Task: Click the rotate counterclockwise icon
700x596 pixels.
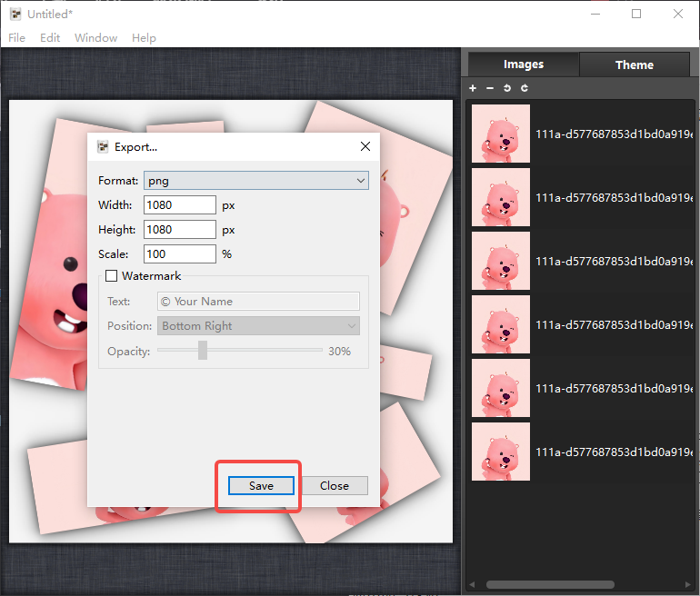Action: 507,88
